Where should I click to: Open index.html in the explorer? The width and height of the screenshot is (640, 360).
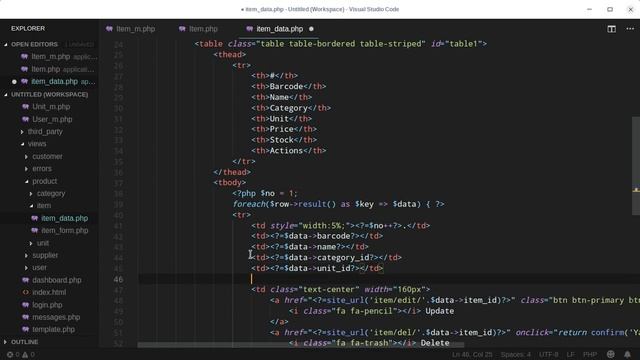pos(49,292)
